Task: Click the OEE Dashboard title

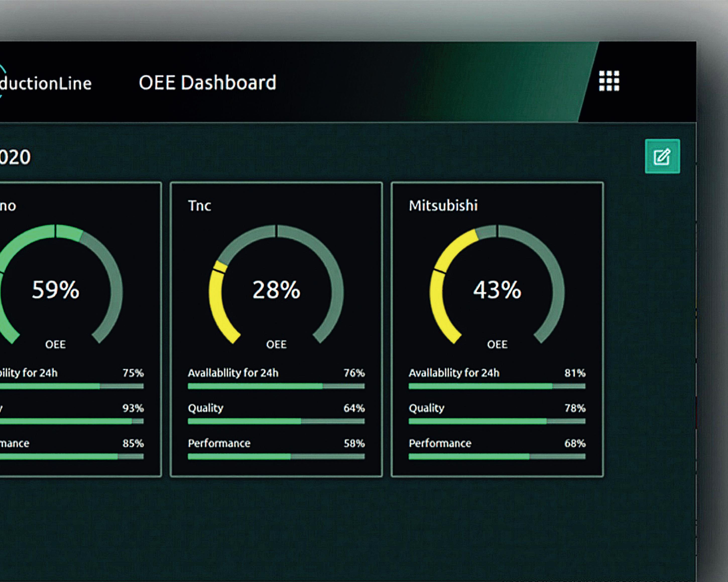Action: [x=207, y=83]
